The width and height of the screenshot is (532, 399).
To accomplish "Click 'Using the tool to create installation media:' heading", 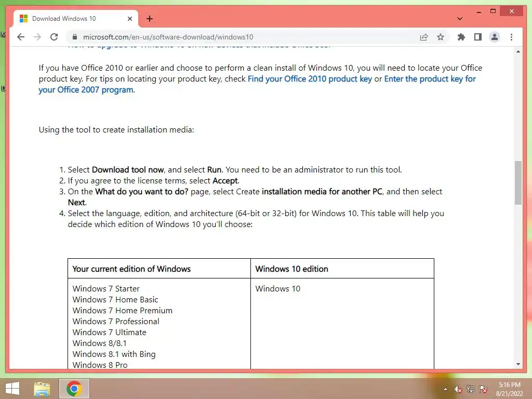I will (x=116, y=129).
